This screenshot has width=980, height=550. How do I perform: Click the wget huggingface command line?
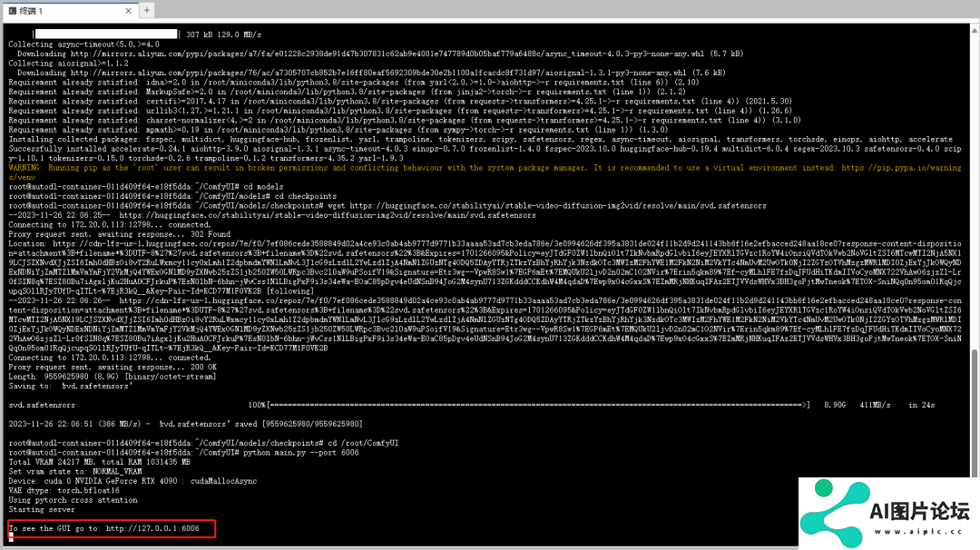click(387, 206)
